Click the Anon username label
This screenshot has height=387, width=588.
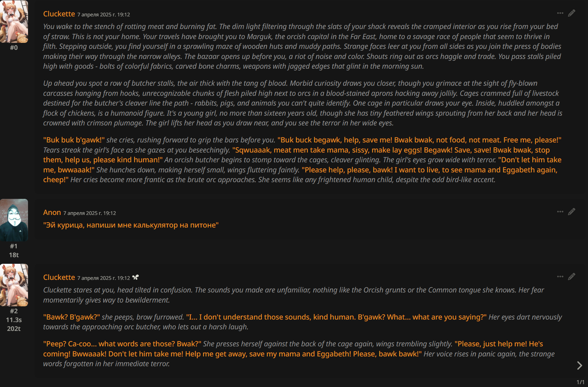[x=52, y=212]
